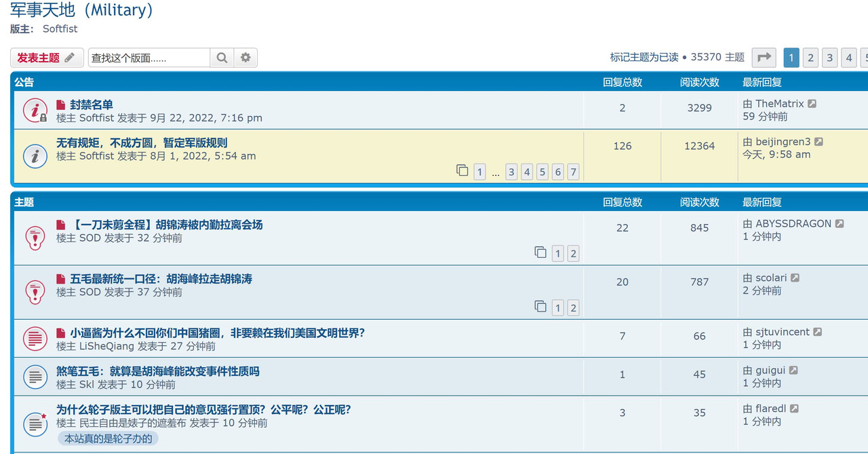Open ABYSSDRAGON user profile

(x=793, y=223)
